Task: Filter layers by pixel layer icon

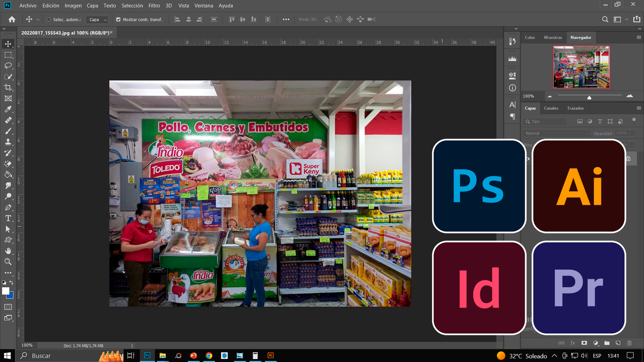Action: point(580,121)
